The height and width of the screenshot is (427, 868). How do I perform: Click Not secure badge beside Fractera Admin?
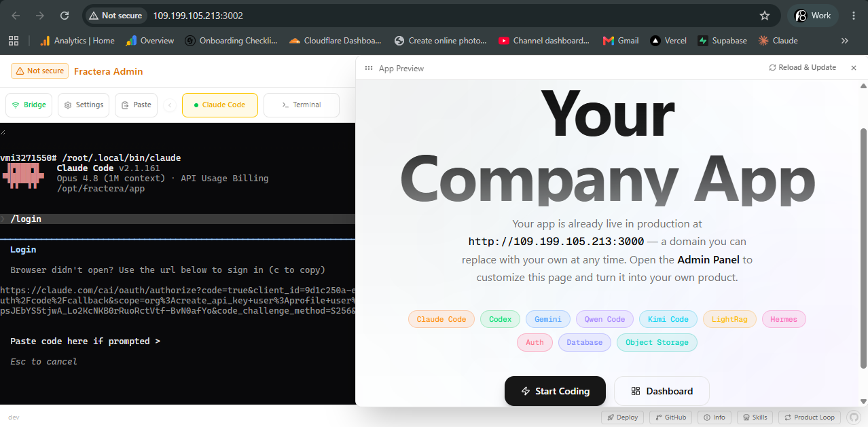39,71
